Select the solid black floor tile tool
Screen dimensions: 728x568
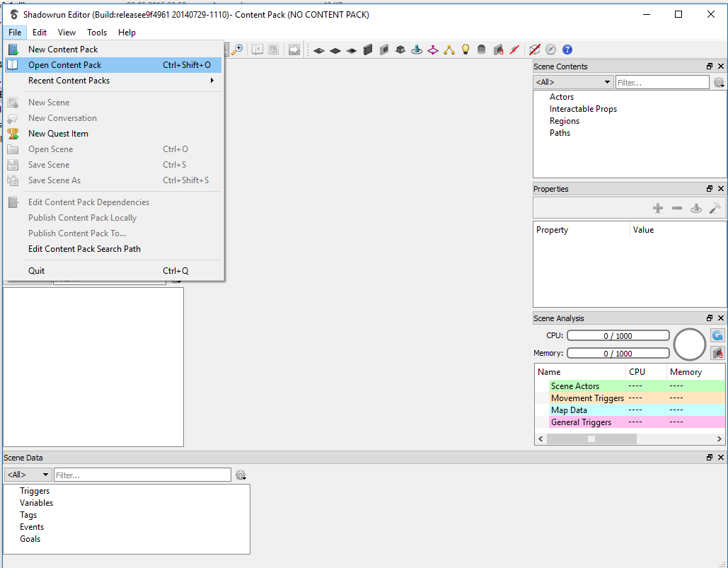pos(335,51)
